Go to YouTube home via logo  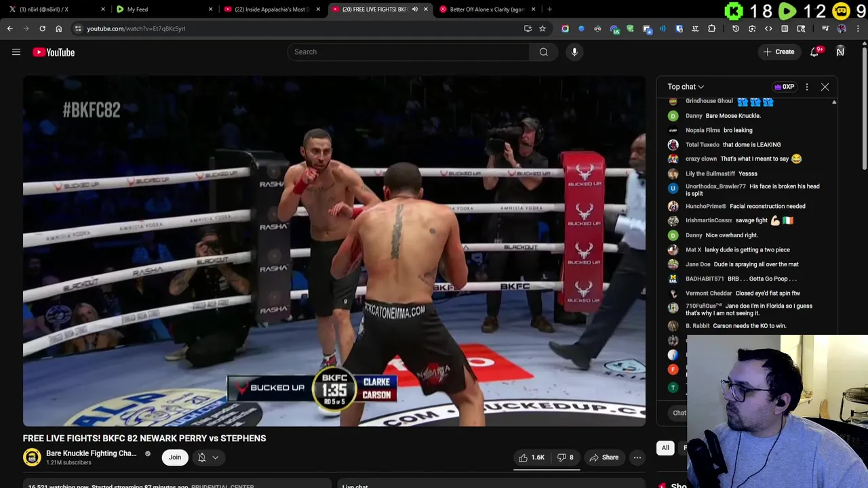(54, 52)
